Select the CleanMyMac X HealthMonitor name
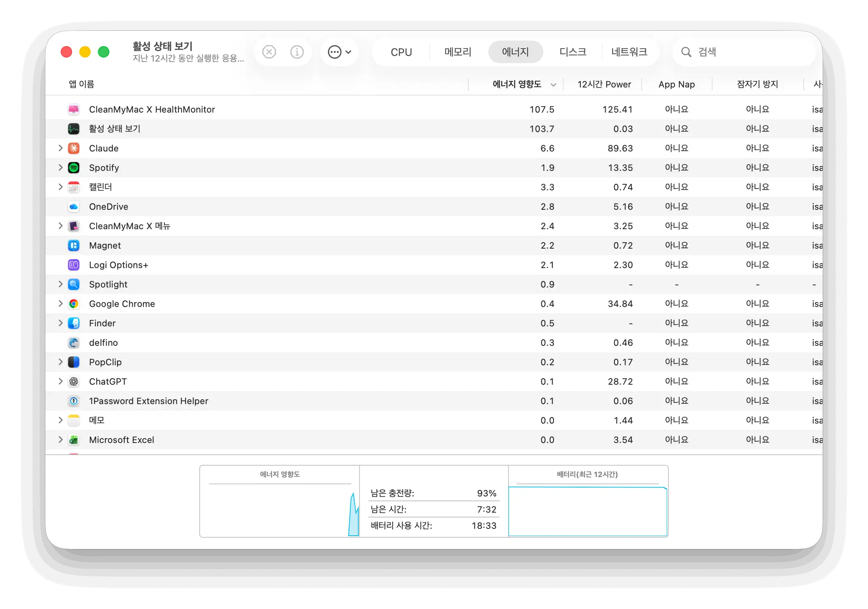 [152, 109]
